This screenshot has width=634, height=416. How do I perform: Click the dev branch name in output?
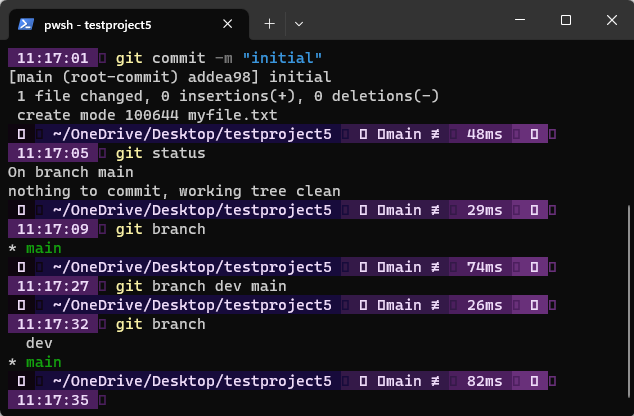click(39, 343)
